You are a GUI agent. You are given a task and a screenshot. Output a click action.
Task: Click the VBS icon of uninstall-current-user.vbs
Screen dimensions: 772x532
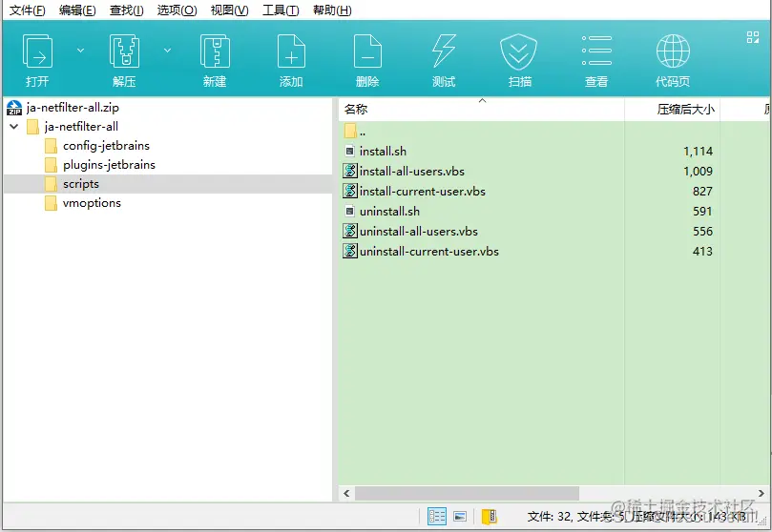point(350,251)
